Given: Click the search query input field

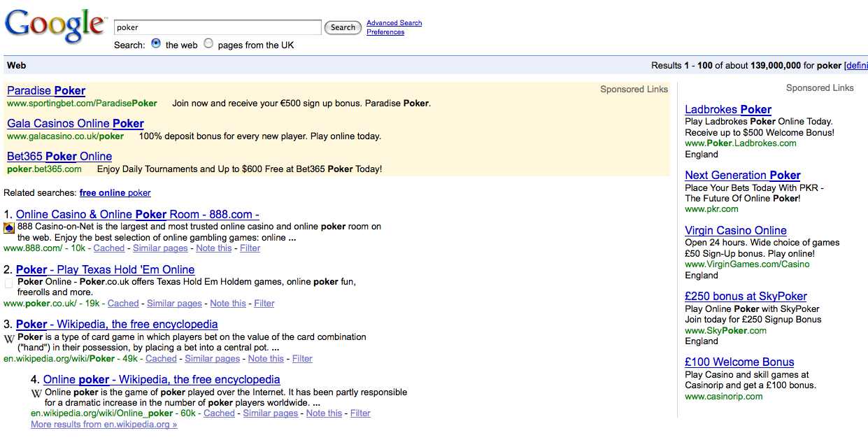Looking at the screenshot, I should (218, 27).
